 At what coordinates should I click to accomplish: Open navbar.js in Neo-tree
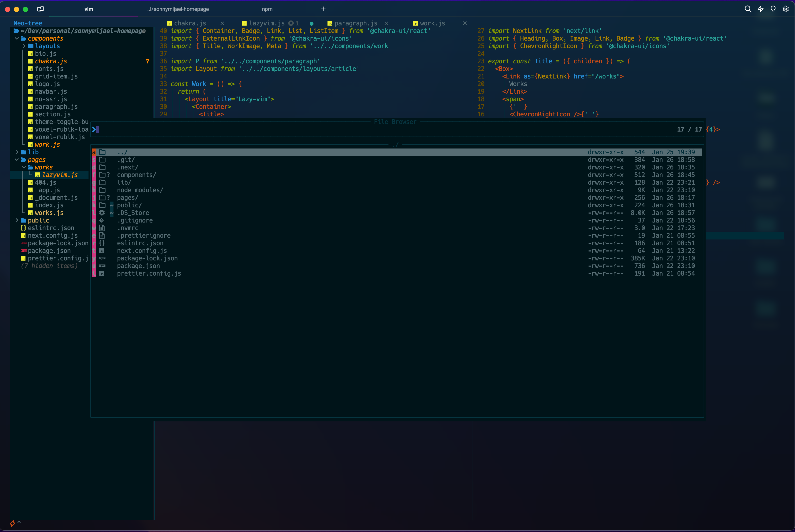(x=51, y=92)
